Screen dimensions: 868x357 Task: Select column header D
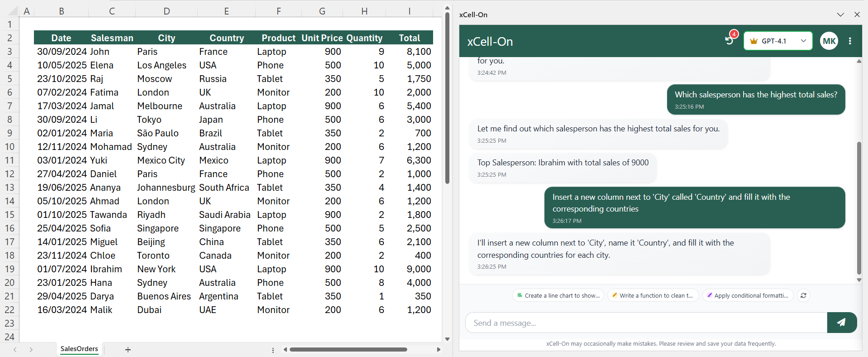(x=167, y=11)
